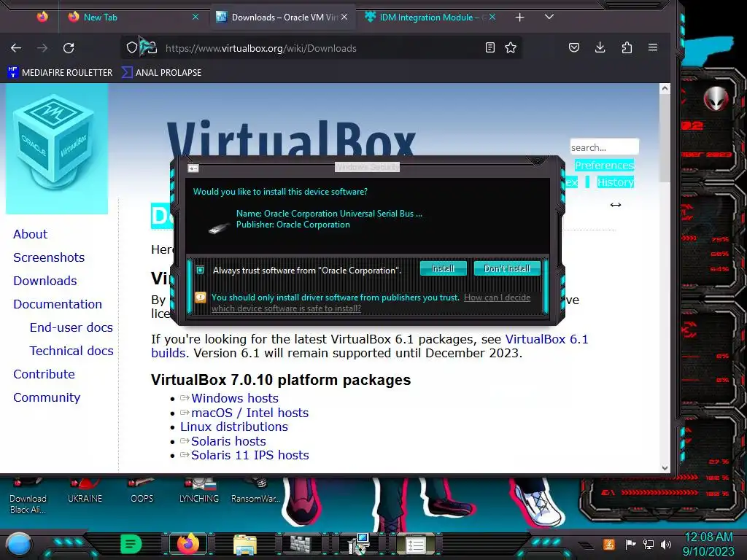Toggle reader view in the address bar
The width and height of the screenshot is (747, 560).
(x=489, y=47)
